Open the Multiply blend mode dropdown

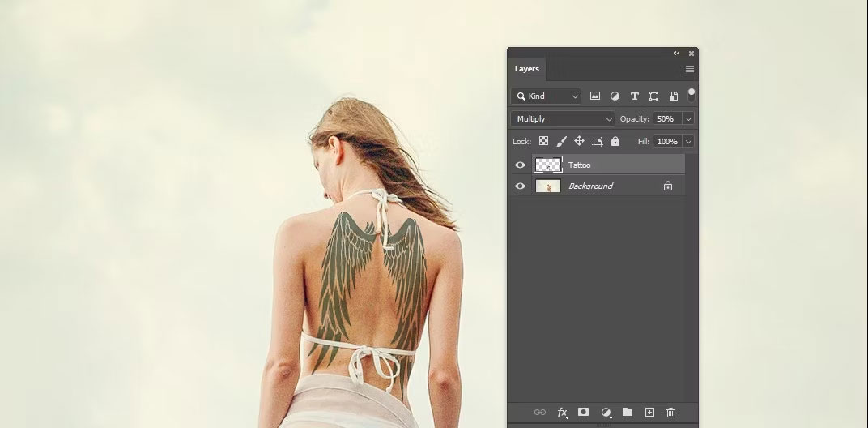tap(563, 118)
